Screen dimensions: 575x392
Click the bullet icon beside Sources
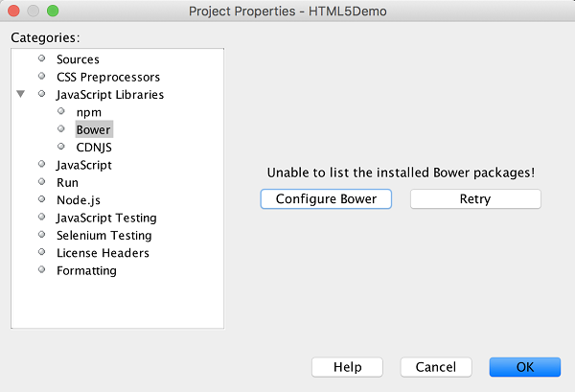pos(42,59)
